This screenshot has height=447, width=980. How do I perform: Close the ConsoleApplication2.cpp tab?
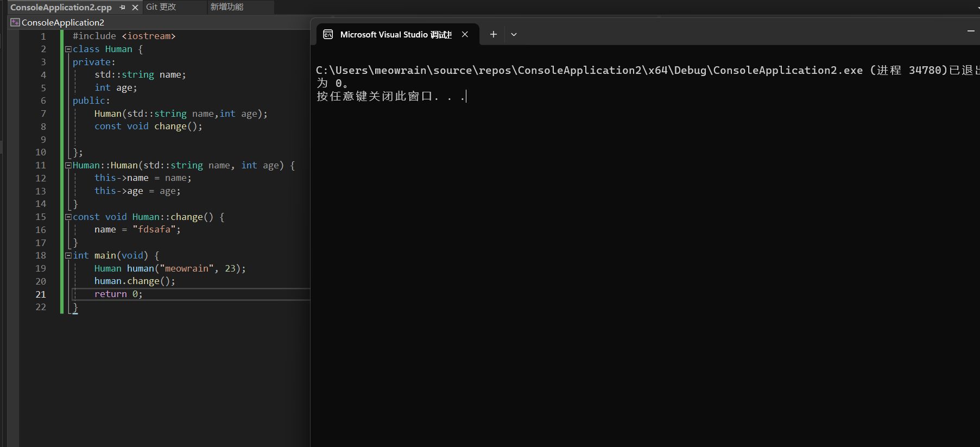point(135,8)
